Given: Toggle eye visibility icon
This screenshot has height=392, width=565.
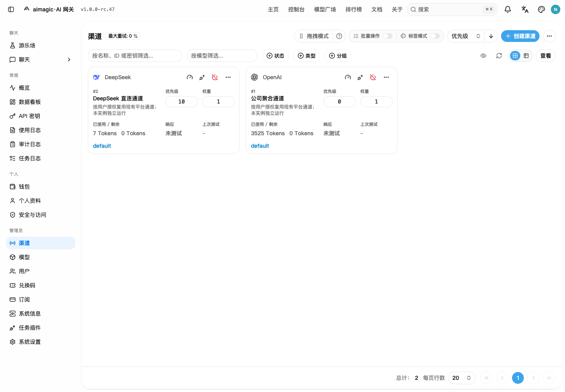Looking at the screenshot, I should (483, 56).
